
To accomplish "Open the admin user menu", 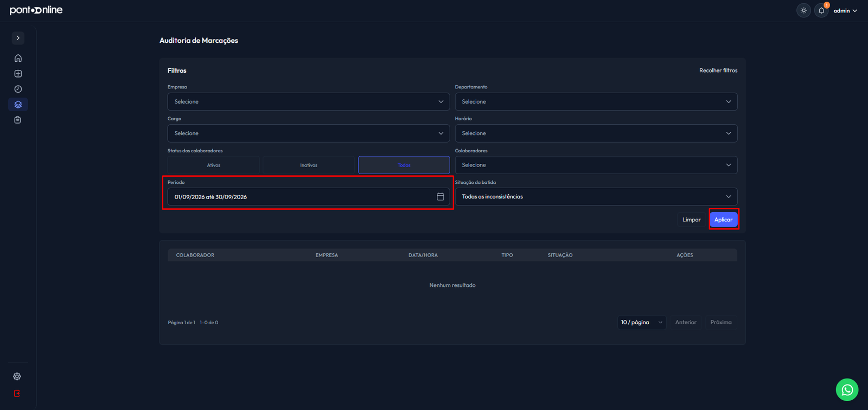I will tap(845, 11).
